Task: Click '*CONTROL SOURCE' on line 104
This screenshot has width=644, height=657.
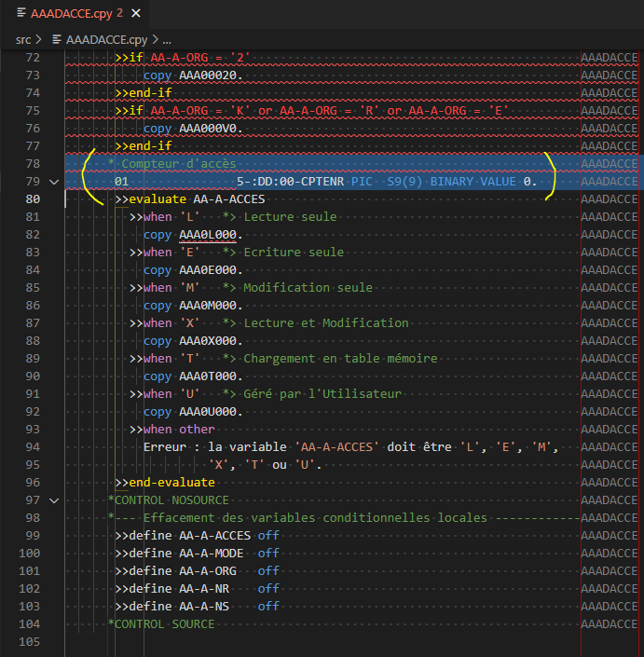Action: click(161, 623)
